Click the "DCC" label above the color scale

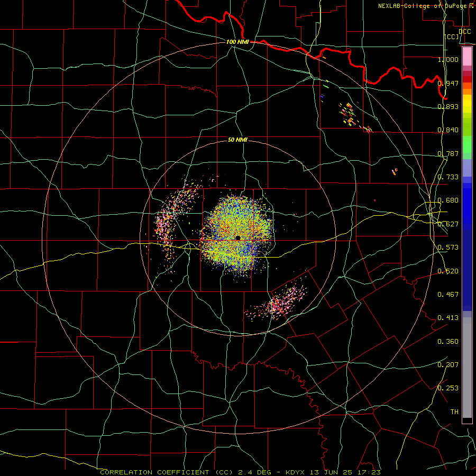click(464, 31)
